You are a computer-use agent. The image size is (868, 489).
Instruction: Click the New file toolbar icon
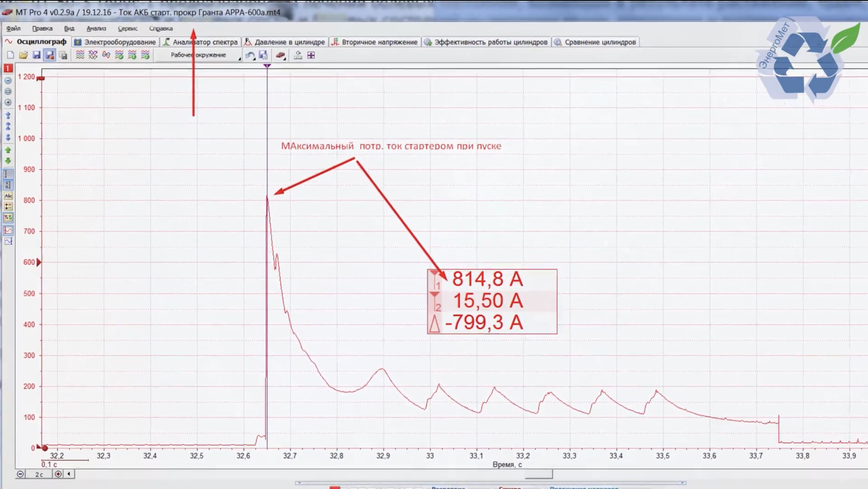[x=10, y=55]
